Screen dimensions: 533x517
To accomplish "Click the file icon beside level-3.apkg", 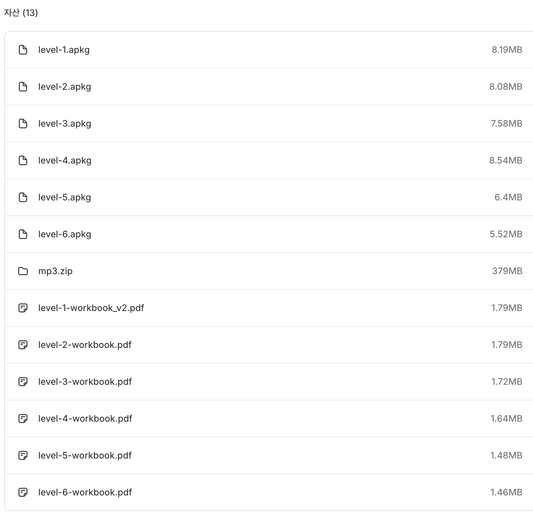I will pos(23,124).
